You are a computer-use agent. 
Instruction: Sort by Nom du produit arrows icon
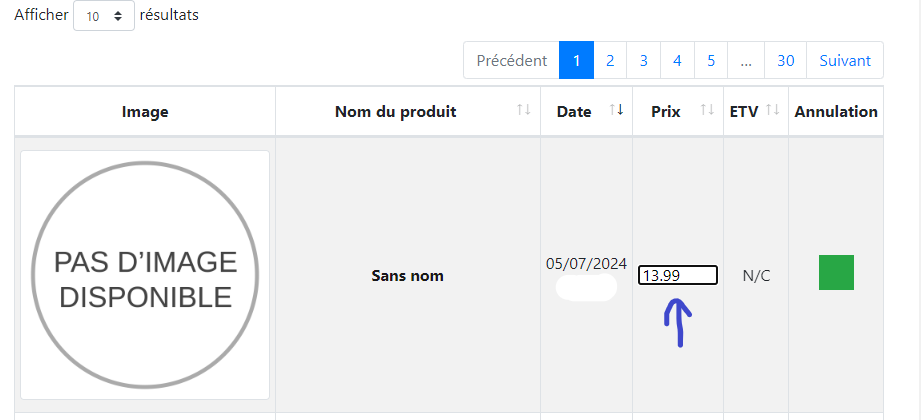(x=523, y=110)
